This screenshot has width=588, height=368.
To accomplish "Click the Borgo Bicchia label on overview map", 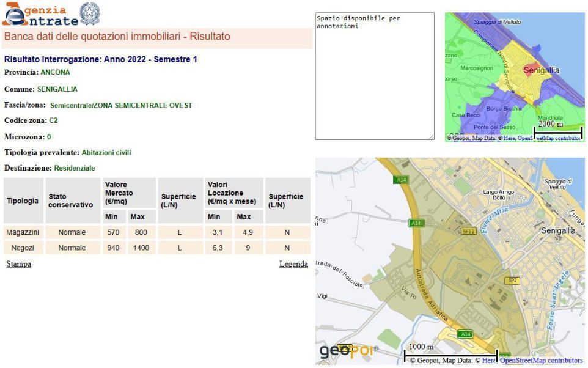I will click(504, 108).
